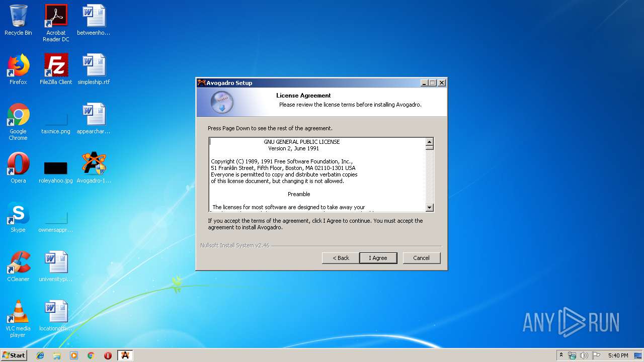Screen dimensions: 644x362
Task: Open the network tray icon
Action: [x=572, y=355]
